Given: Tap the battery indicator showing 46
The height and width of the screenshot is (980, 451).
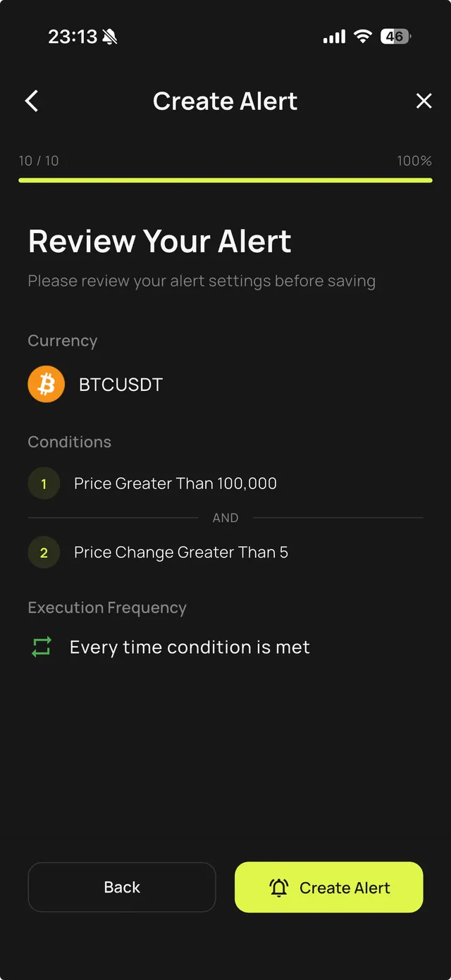Looking at the screenshot, I should click(x=394, y=35).
